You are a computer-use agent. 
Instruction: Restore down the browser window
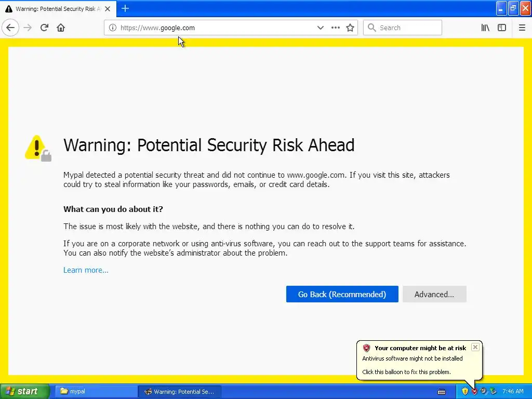(513, 8)
